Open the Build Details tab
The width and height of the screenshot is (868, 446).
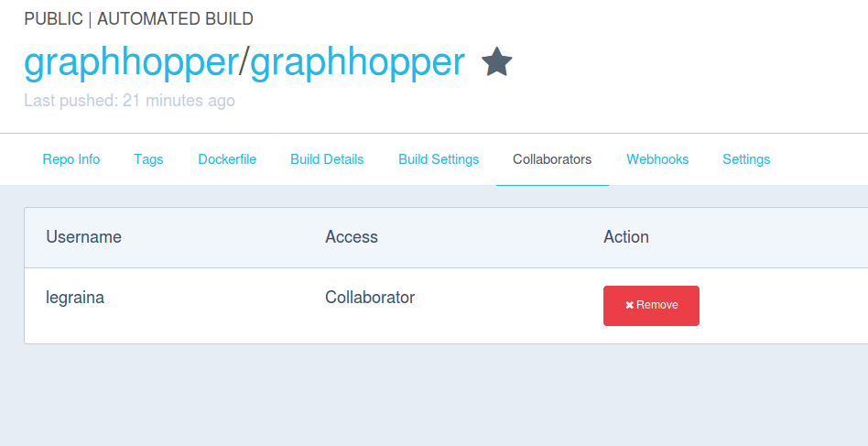coord(327,159)
